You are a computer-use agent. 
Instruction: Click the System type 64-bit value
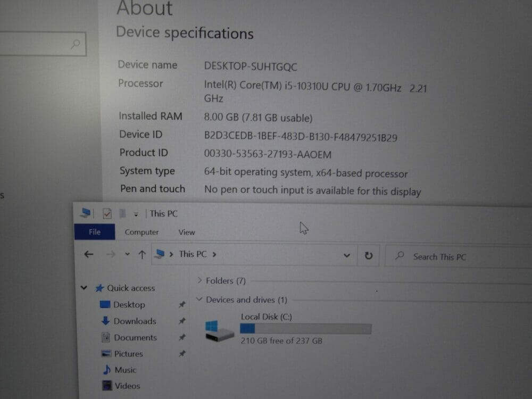(x=306, y=173)
